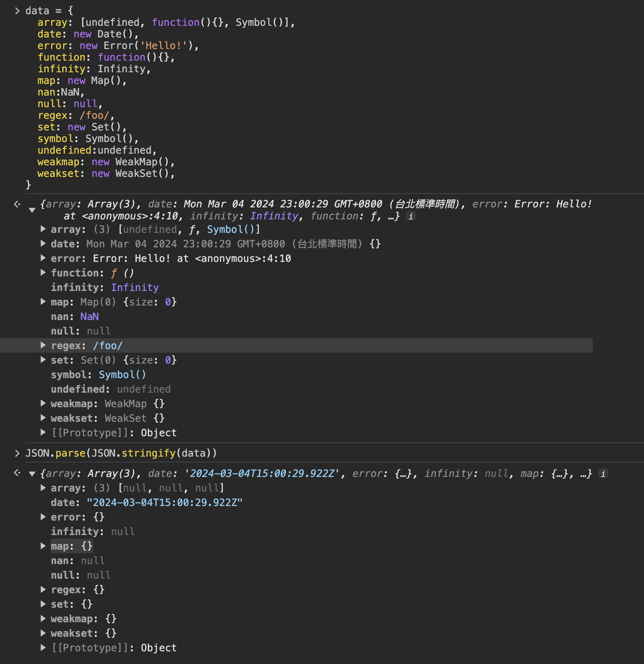Expand the WeakMap property
The width and height of the screenshot is (644, 664).
pos(43,404)
